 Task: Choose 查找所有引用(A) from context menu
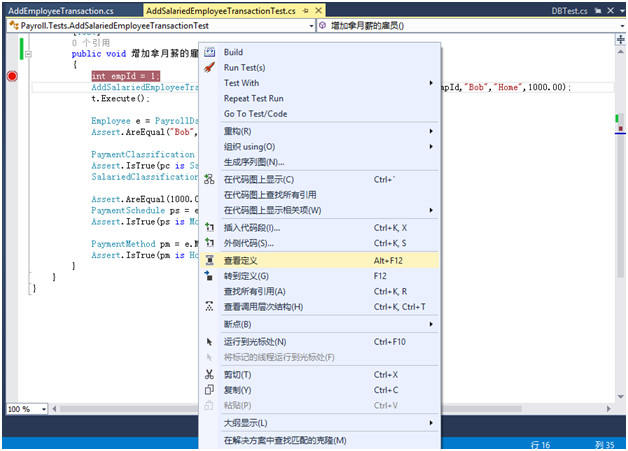pos(262,291)
